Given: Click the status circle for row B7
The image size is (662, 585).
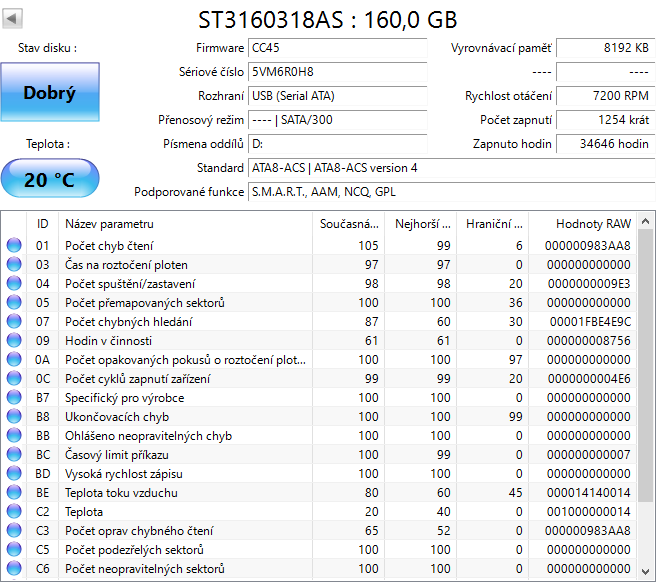Looking at the screenshot, I should pyautogui.click(x=14, y=397).
